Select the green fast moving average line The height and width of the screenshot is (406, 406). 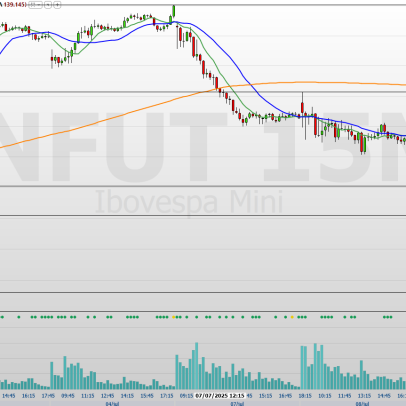pos(213,62)
